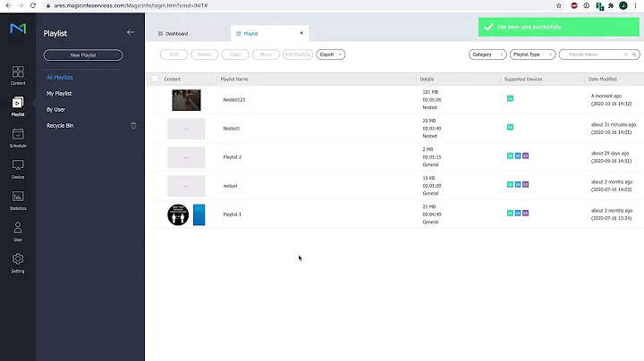644x361 pixels.
Task: Bookmark this page with the star icon
Action: coord(558,5)
